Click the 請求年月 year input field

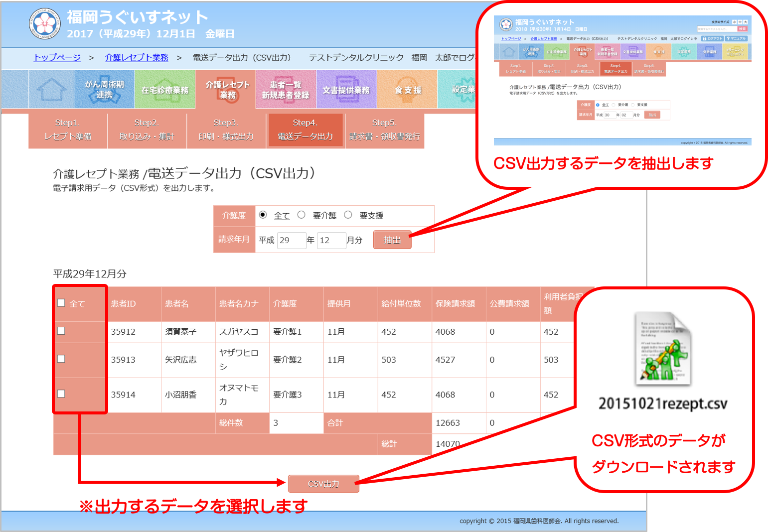pyautogui.click(x=291, y=240)
